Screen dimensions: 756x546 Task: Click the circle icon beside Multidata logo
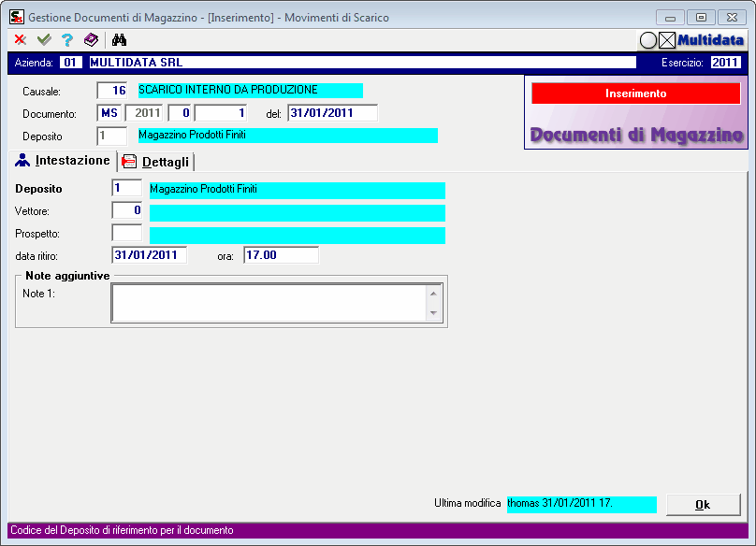[x=648, y=40]
